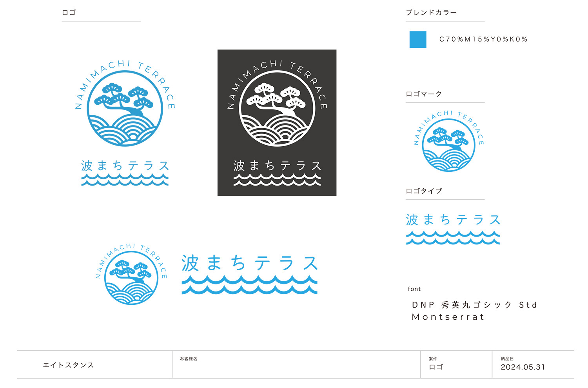Click the お客様名 field in footer
Screen dimensions: 588x388
pyautogui.click(x=296, y=364)
